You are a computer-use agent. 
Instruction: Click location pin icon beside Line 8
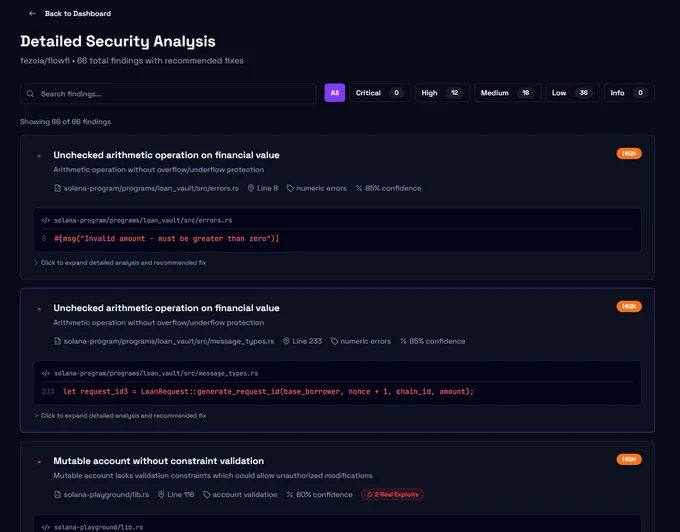pyautogui.click(x=251, y=188)
